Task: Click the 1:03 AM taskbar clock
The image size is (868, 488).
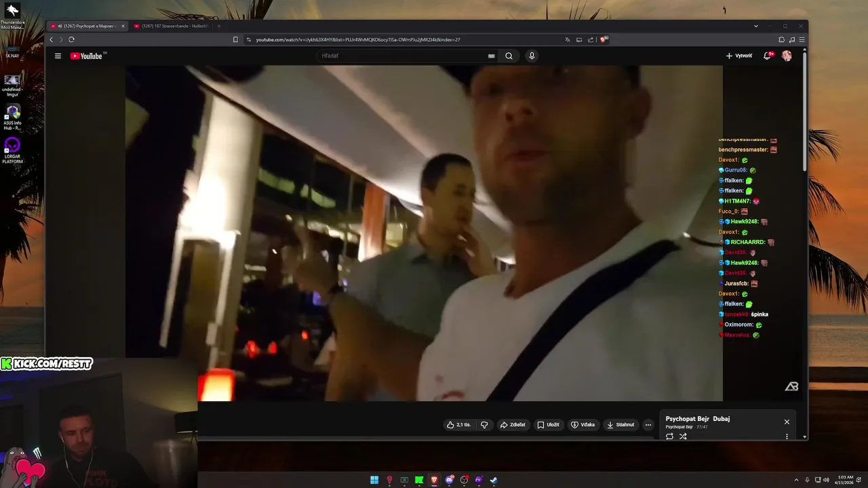Action: pos(845,480)
